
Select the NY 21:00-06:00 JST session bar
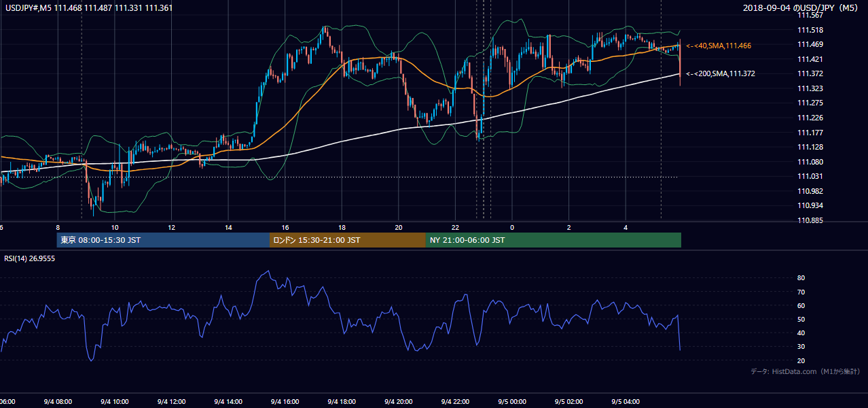pos(554,240)
